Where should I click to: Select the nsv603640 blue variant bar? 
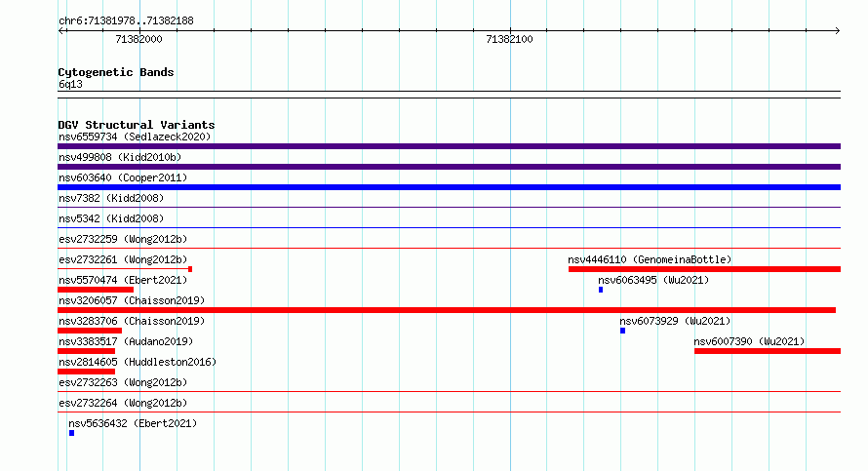(449, 187)
